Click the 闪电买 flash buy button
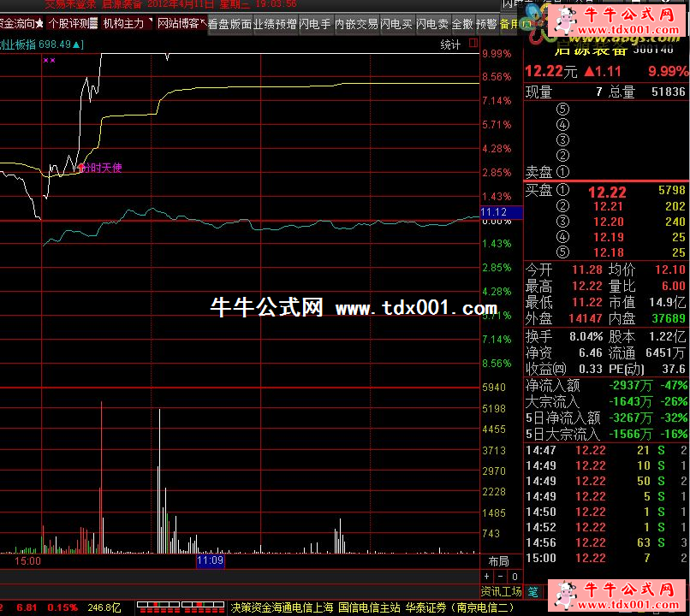The image size is (690, 616). (x=396, y=24)
